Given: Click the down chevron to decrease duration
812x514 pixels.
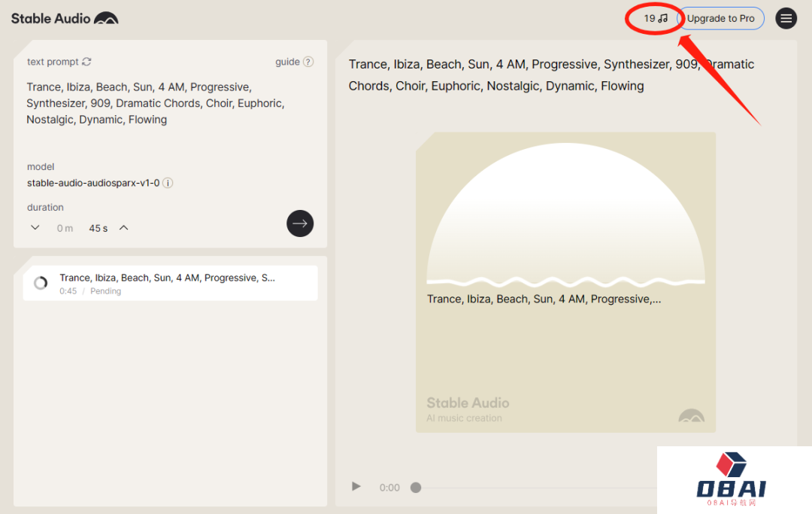Looking at the screenshot, I should (35, 228).
